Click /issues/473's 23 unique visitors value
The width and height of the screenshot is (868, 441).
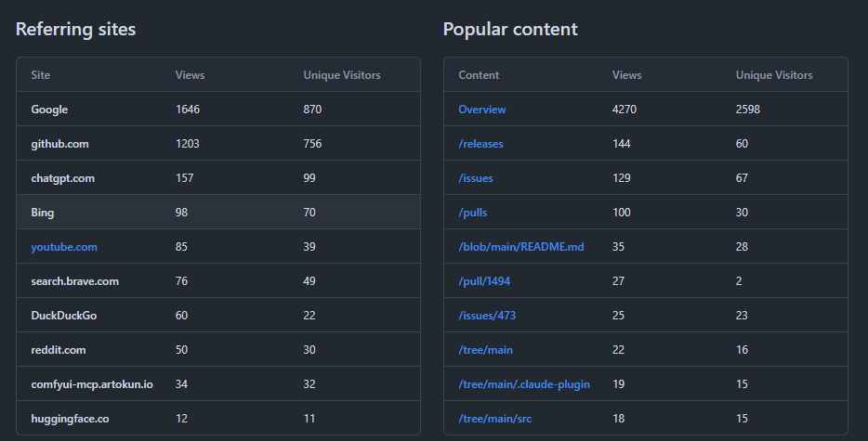(x=742, y=316)
